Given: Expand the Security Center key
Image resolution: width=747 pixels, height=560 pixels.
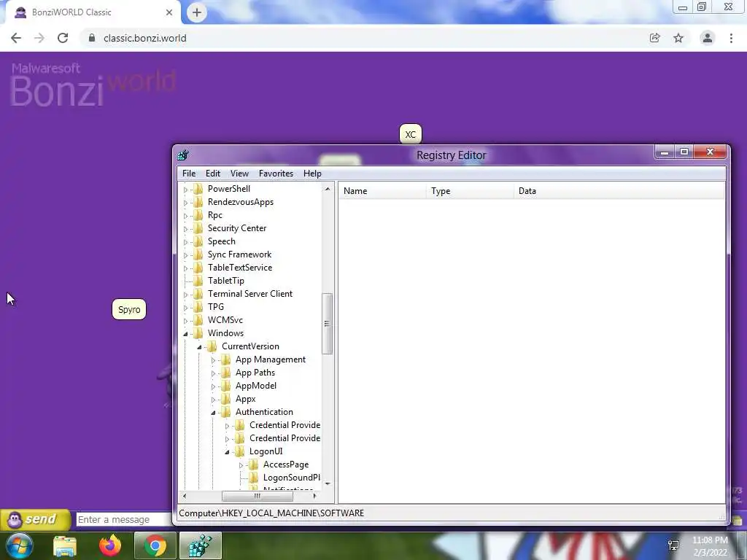Looking at the screenshot, I should click(x=185, y=229).
